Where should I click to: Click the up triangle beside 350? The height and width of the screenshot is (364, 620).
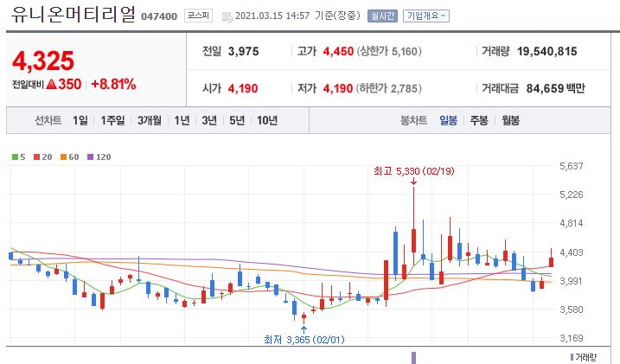[x=51, y=84]
